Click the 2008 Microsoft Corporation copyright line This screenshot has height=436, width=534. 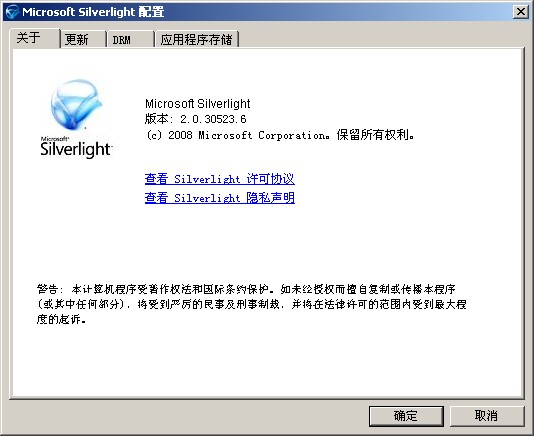coord(280,135)
